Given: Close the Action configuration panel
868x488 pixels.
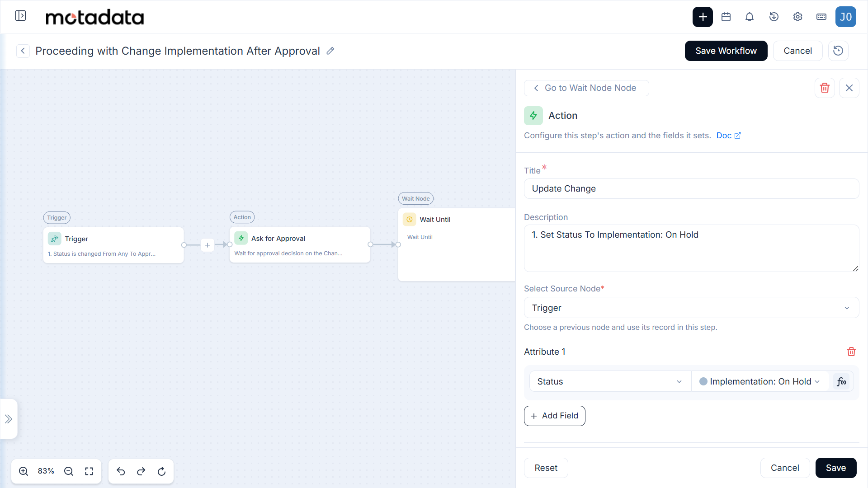Looking at the screenshot, I should [849, 88].
